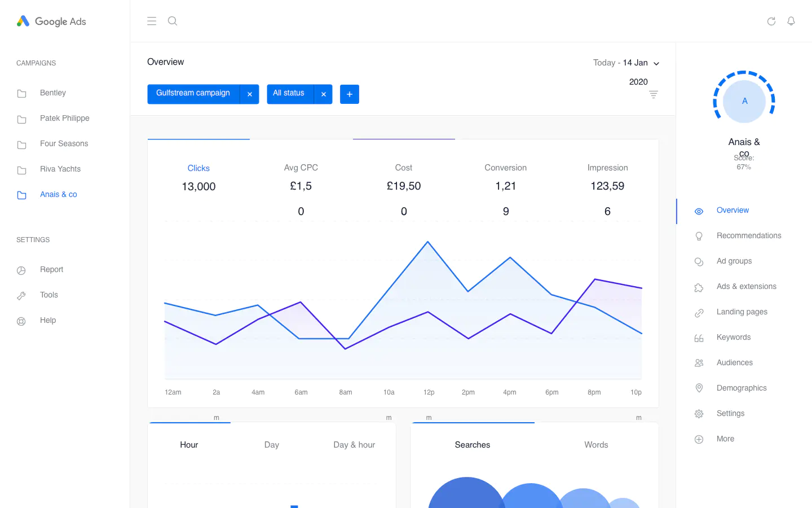The image size is (812, 508).
Task: Switch to the Hour tab
Action: [x=189, y=445]
